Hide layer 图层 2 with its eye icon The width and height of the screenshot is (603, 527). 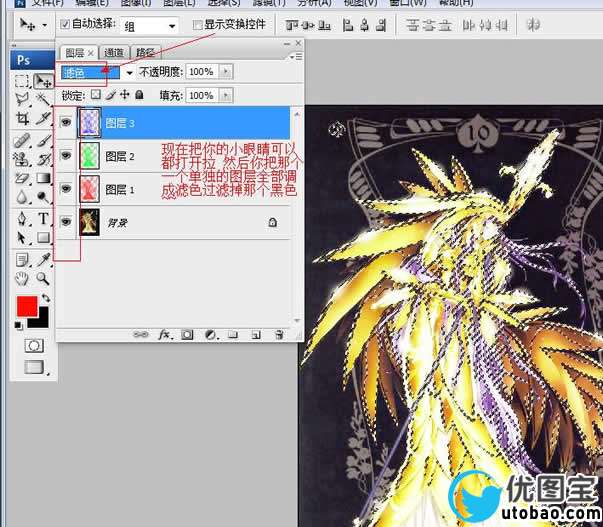(x=66, y=155)
